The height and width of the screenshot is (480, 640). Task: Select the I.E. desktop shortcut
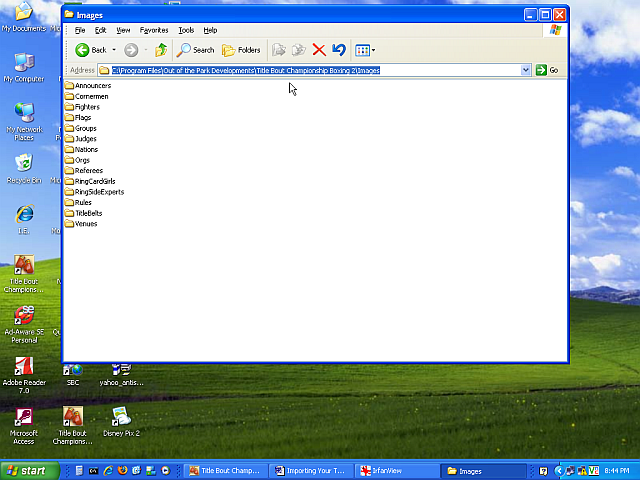click(24, 219)
